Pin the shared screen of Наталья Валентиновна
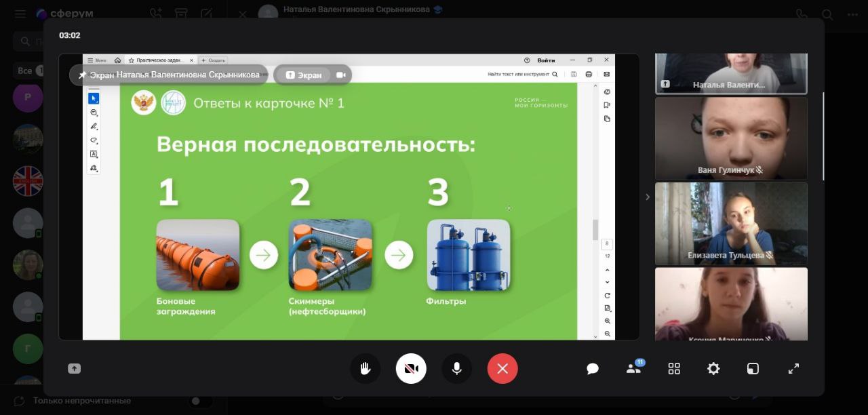Screen dimensions: 868x415 82,75
